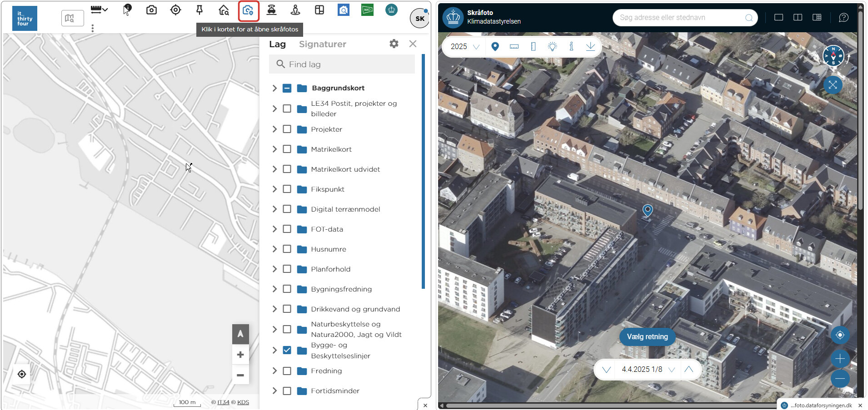The image size is (868, 410).
Task: Open the ruler measure tool dropdown
Action: (x=99, y=10)
